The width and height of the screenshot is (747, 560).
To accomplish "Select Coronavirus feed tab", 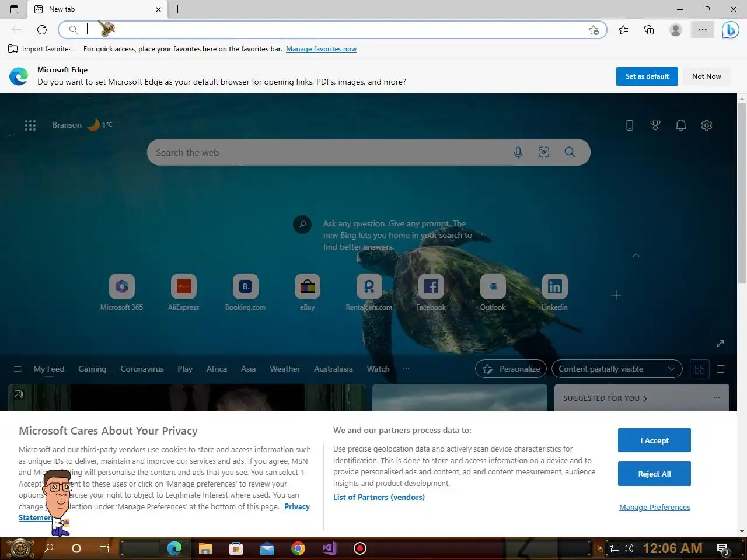I will click(142, 369).
